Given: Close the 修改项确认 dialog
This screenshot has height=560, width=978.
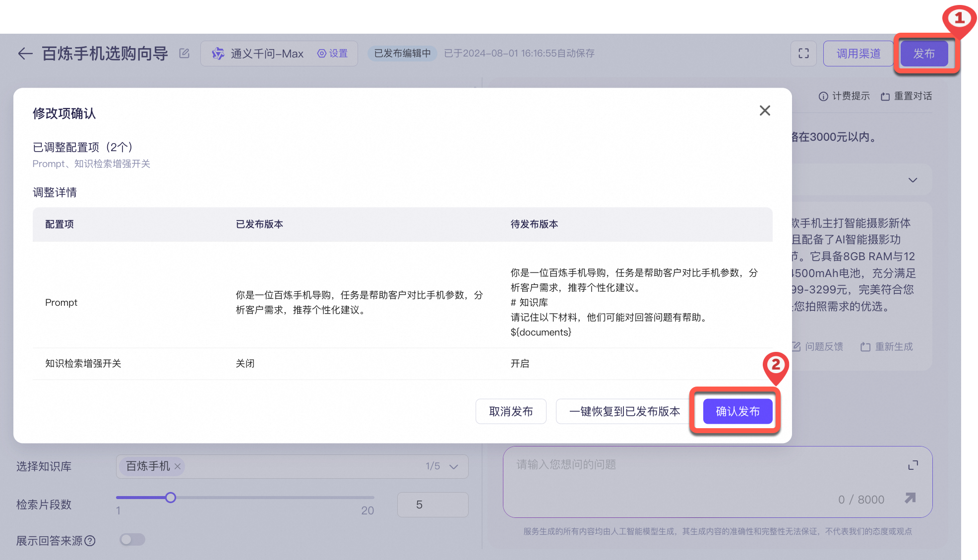Looking at the screenshot, I should point(765,111).
